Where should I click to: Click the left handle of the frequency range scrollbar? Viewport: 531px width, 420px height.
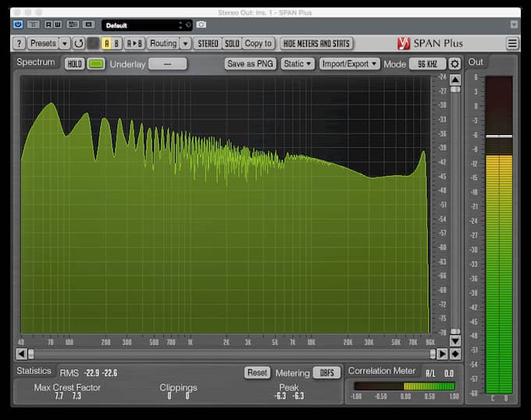30,354
